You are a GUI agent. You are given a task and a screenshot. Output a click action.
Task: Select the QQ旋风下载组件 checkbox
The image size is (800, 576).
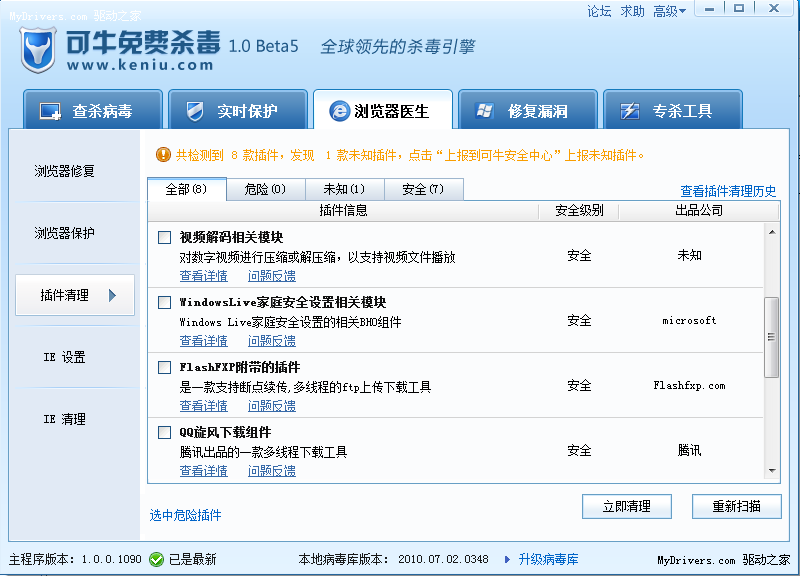point(165,433)
